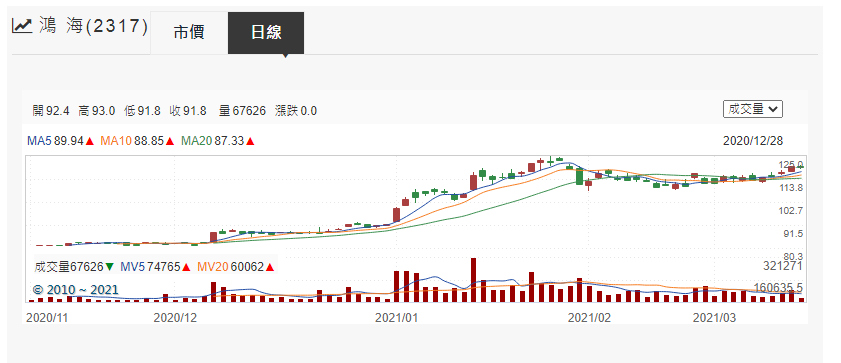The width and height of the screenshot is (841, 363).
Task: Click the 鴻海(2317) stock title
Action: coord(93,25)
